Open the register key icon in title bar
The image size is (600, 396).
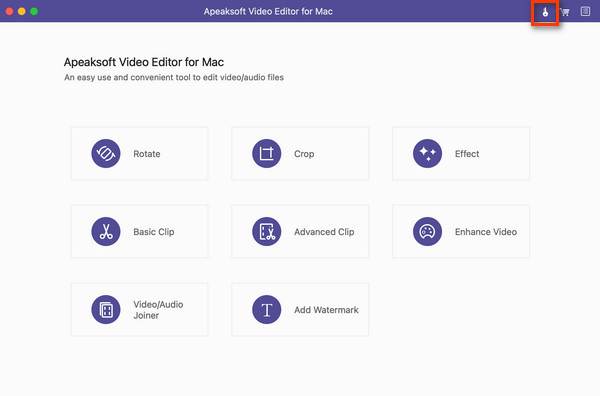(x=545, y=12)
